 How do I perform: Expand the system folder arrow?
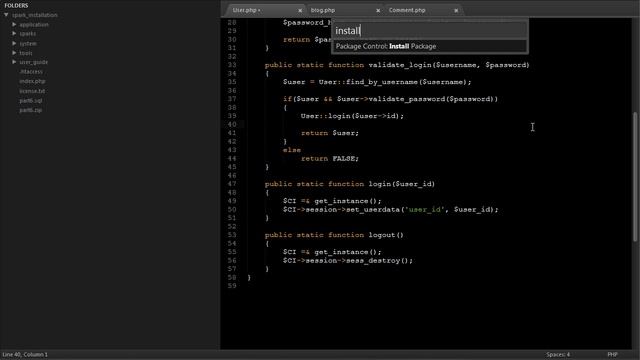click(14, 43)
